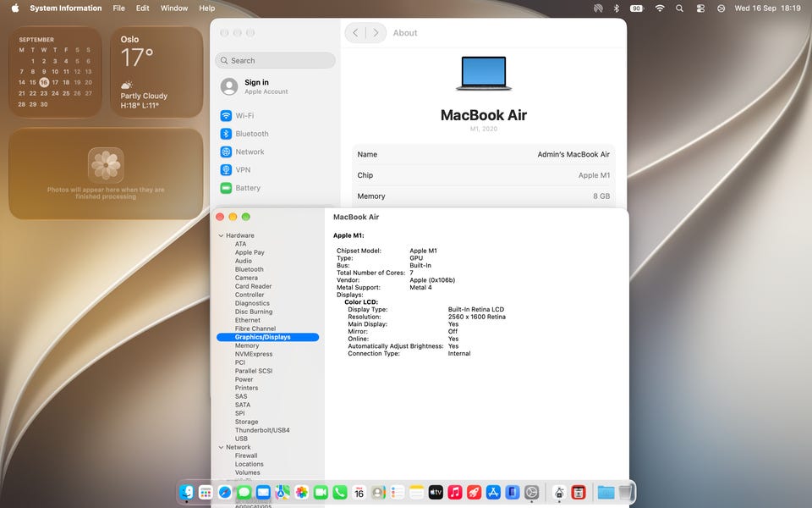The image size is (812, 508).
Task: Click the red rocket app in Dock
Action: pyautogui.click(x=474, y=492)
